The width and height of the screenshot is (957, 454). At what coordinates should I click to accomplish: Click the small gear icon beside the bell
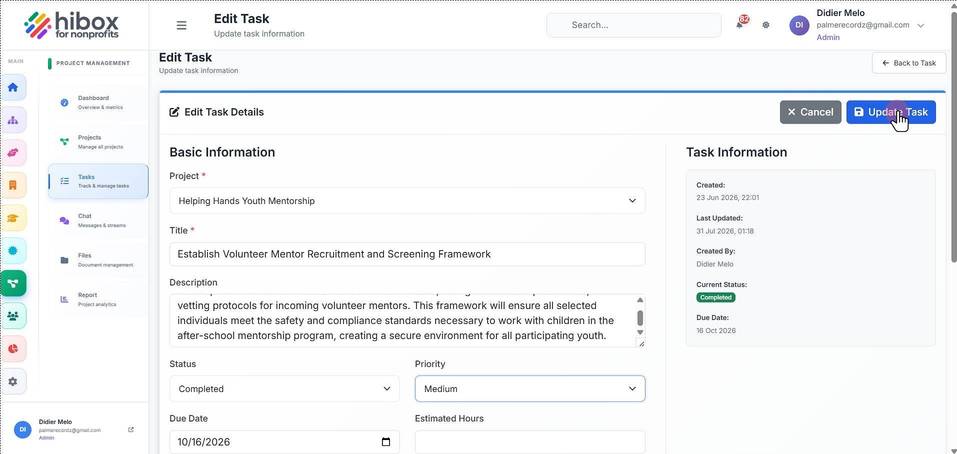[x=766, y=25]
